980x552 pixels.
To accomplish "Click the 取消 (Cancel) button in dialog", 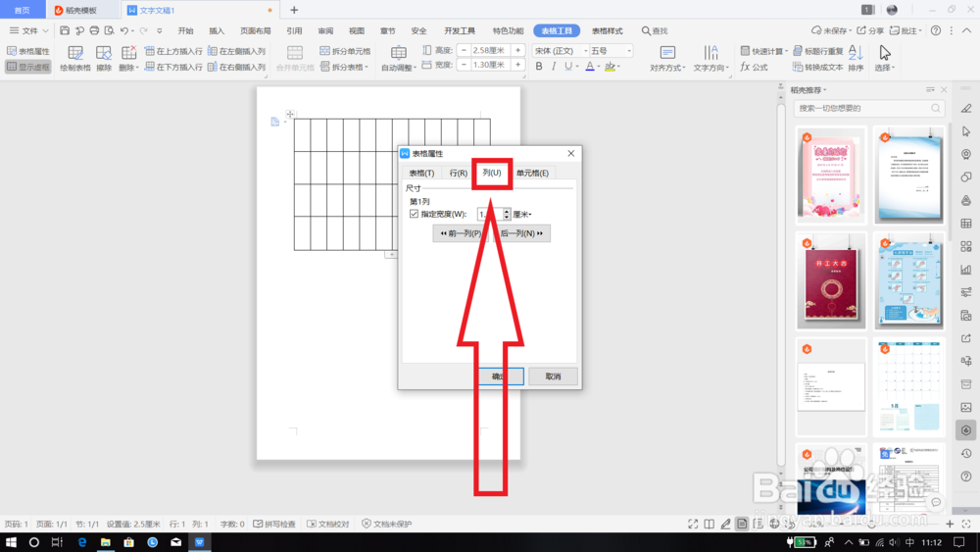I will tap(553, 376).
